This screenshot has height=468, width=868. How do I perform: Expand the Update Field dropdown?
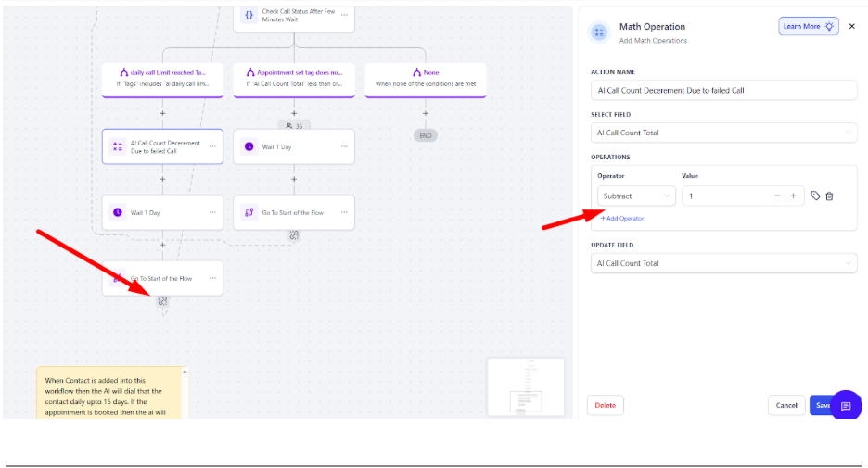[723, 263]
